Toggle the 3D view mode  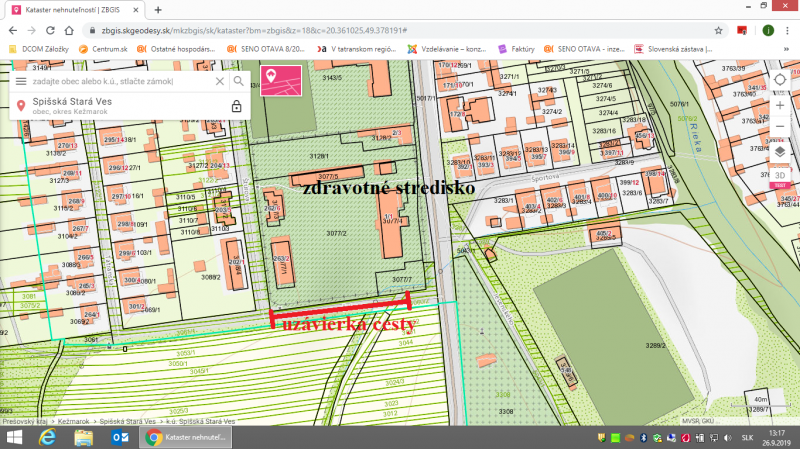(780, 175)
